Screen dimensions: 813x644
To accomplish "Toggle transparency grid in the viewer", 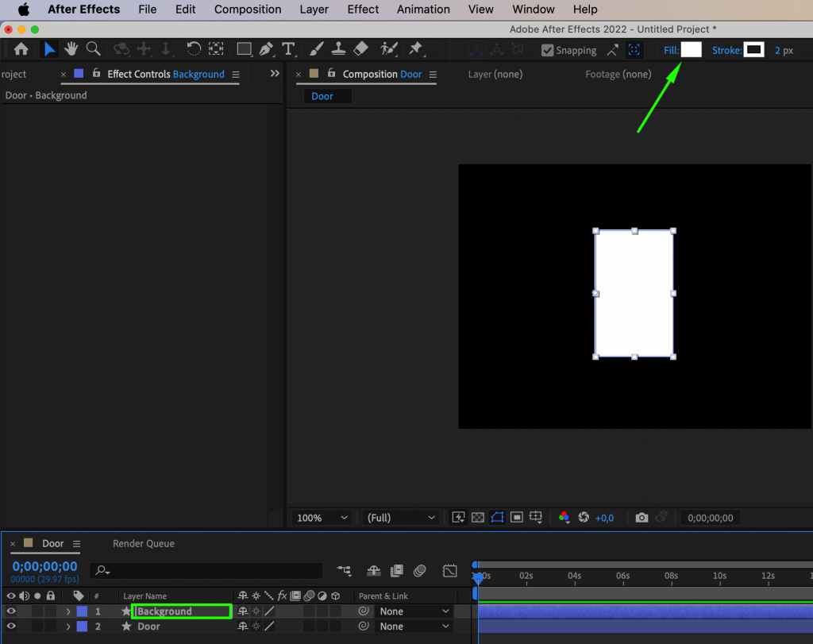I will pos(477,517).
